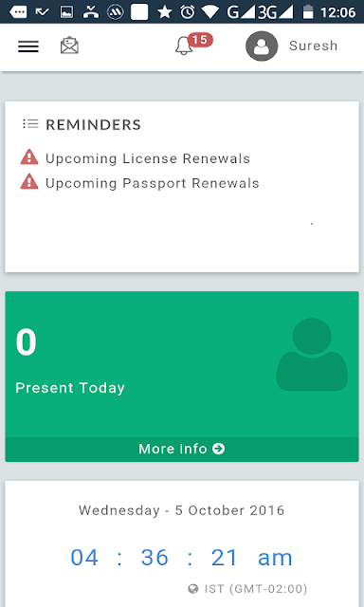
Task: Click the reminders list icon
Action: (x=30, y=124)
